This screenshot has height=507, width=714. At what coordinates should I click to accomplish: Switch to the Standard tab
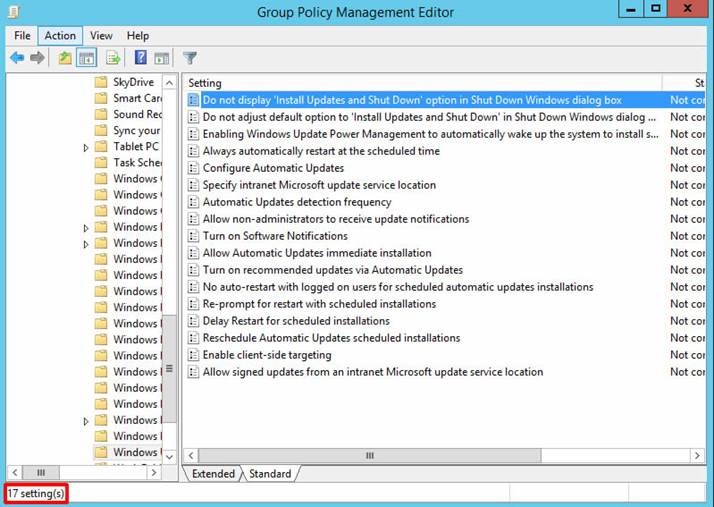(270, 474)
